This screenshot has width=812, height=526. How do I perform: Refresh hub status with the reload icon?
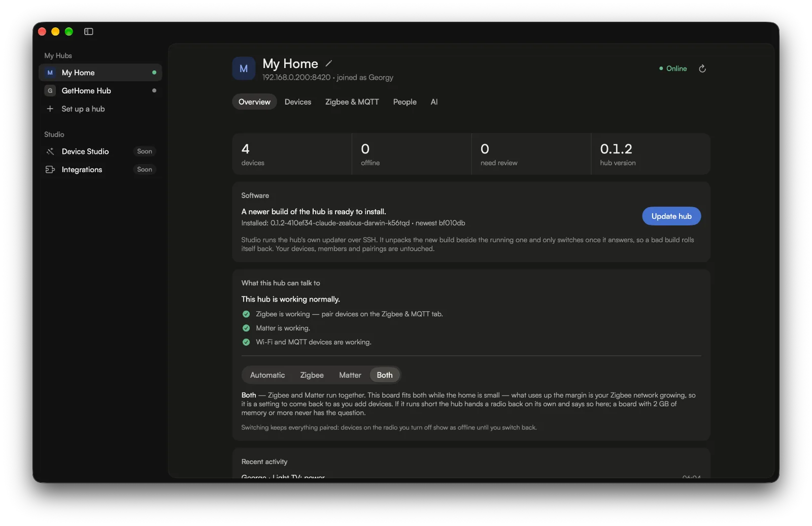pyautogui.click(x=702, y=69)
